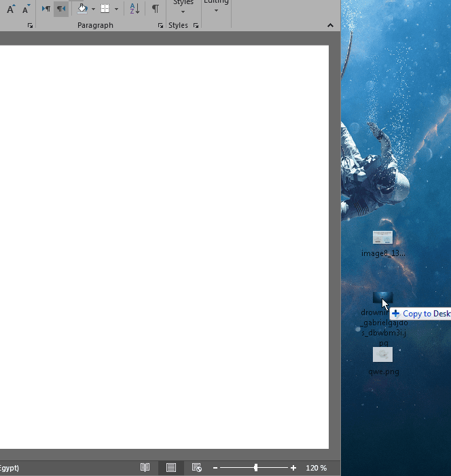Click the zoom in plus button

(x=293, y=468)
